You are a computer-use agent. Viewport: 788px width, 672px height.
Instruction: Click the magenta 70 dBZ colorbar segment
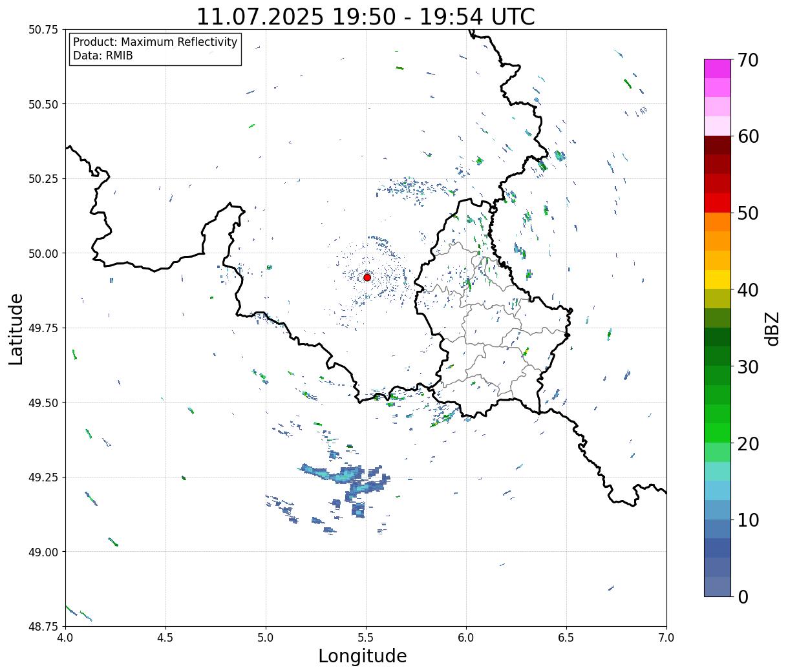coord(717,68)
